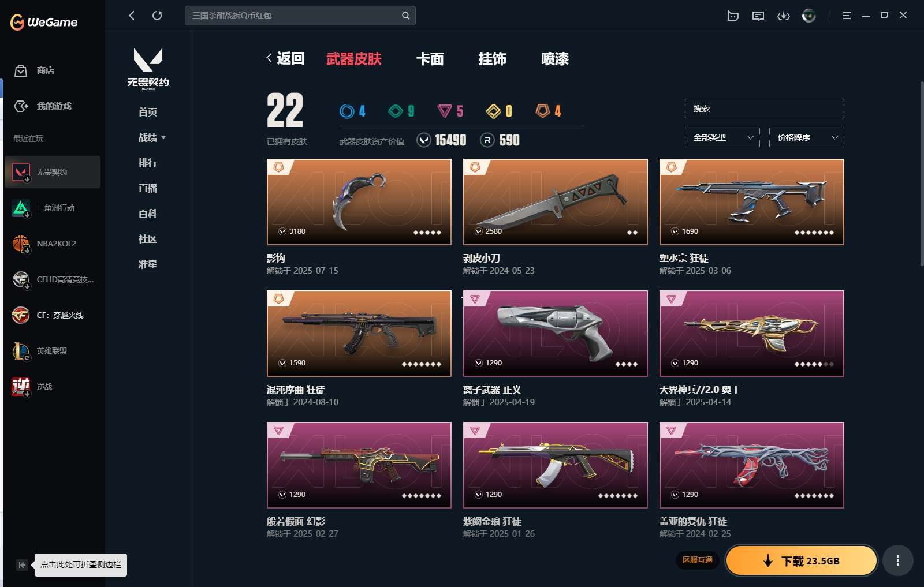Image resolution: width=924 pixels, height=587 pixels.
Task: Open the 价格降序 sort dropdown
Action: pos(807,137)
